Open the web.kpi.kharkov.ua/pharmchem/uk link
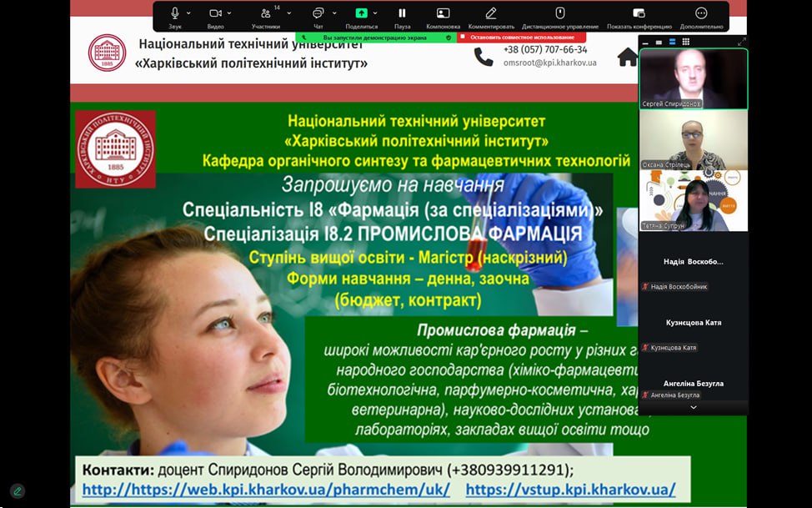The width and height of the screenshot is (812, 508). [266, 490]
